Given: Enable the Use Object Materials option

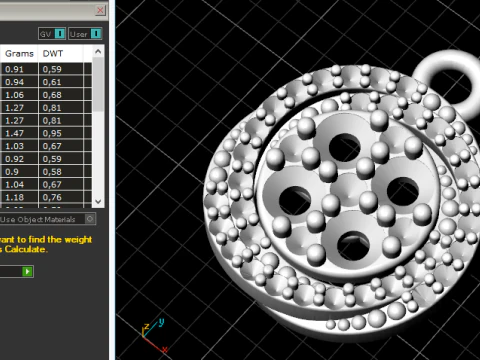Looking at the screenshot, I should click(x=89, y=219).
